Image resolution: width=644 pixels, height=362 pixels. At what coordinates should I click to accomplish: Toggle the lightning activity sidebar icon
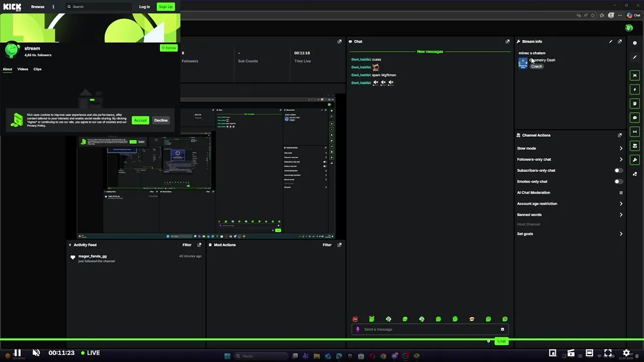pyautogui.click(x=635, y=89)
